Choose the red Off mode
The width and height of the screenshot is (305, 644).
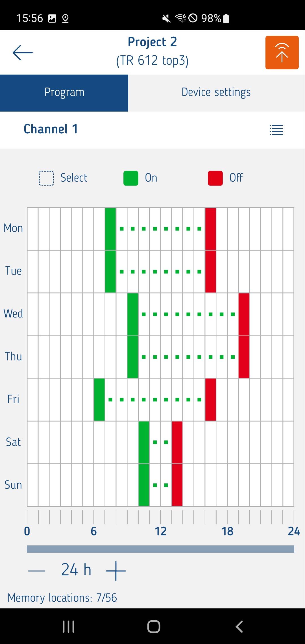click(215, 178)
